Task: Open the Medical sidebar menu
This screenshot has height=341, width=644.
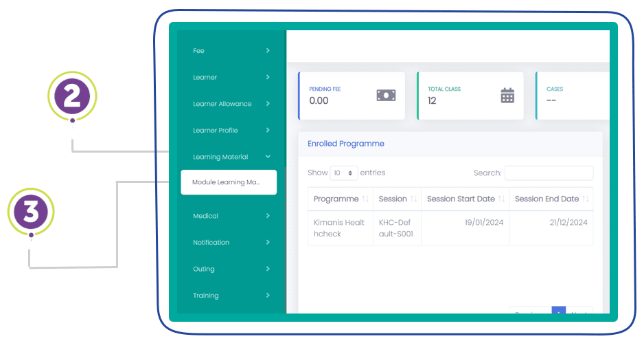Action: (x=231, y=216)
